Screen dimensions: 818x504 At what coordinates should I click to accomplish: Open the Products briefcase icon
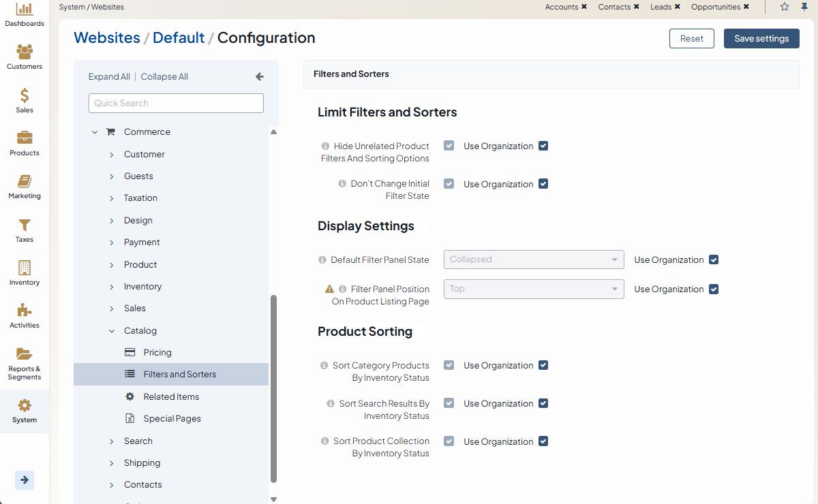(25, 138)
